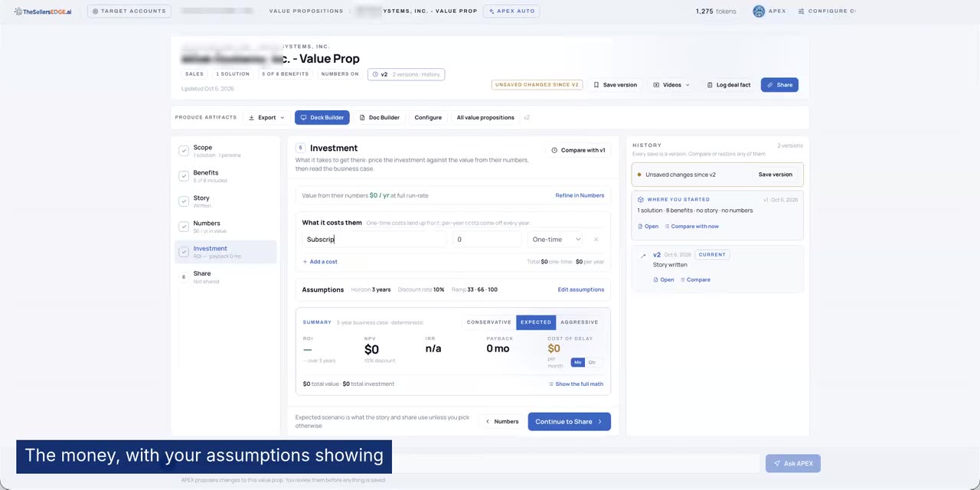
Task: Toggle the Story step checkmark
Action: coord(184,201)
